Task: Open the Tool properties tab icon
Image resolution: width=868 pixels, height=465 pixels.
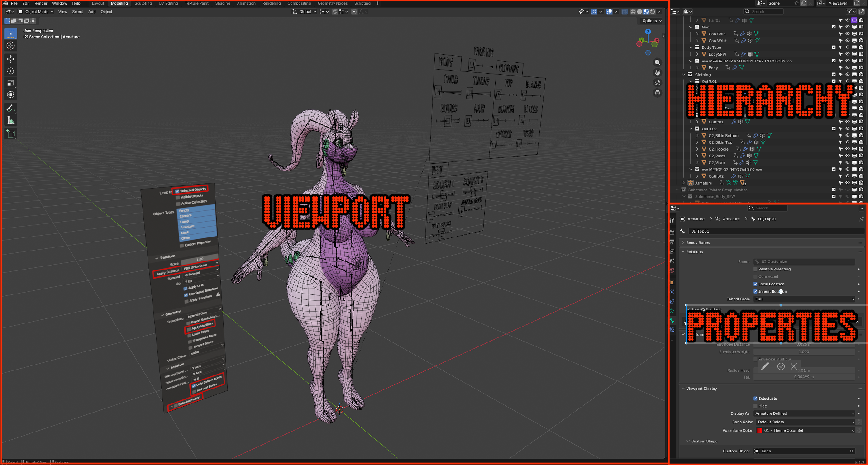Action: (672, 220)
